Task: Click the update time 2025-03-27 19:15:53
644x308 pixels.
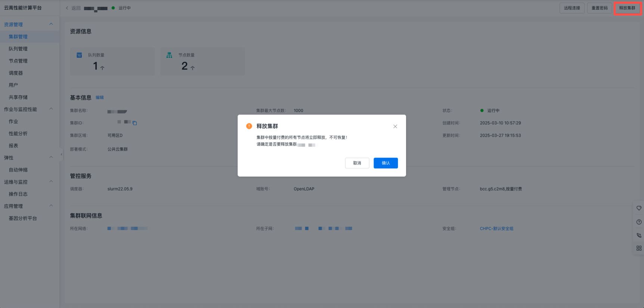Action: tap(500, 136)
